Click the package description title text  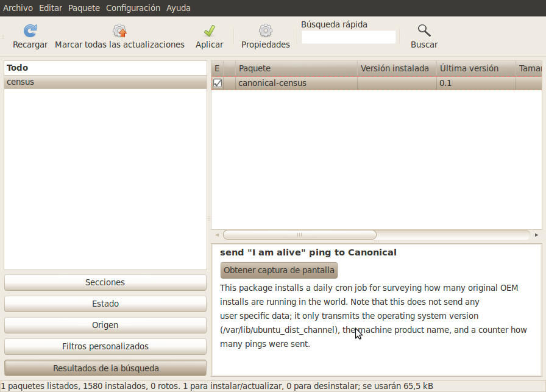tap(308, 252)
